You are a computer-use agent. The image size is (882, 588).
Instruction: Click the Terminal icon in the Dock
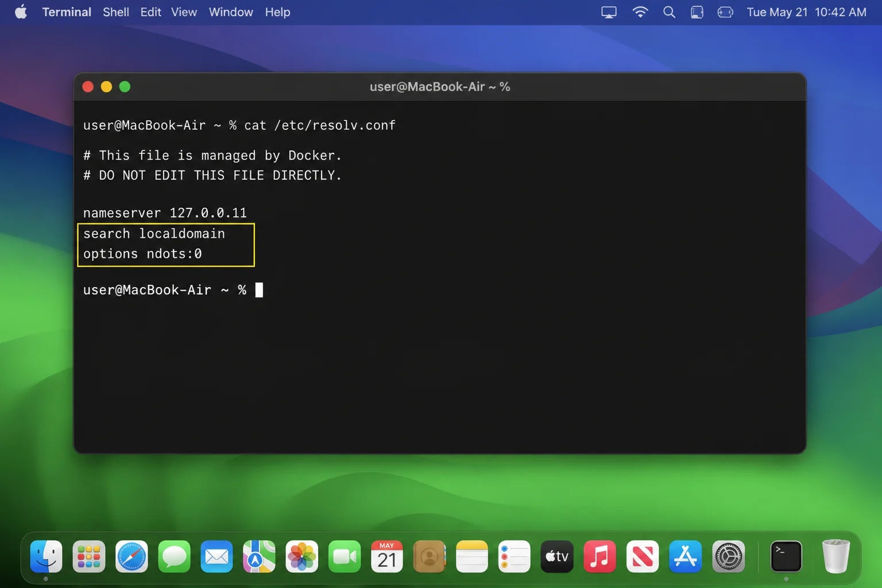(x=786, y=556)
